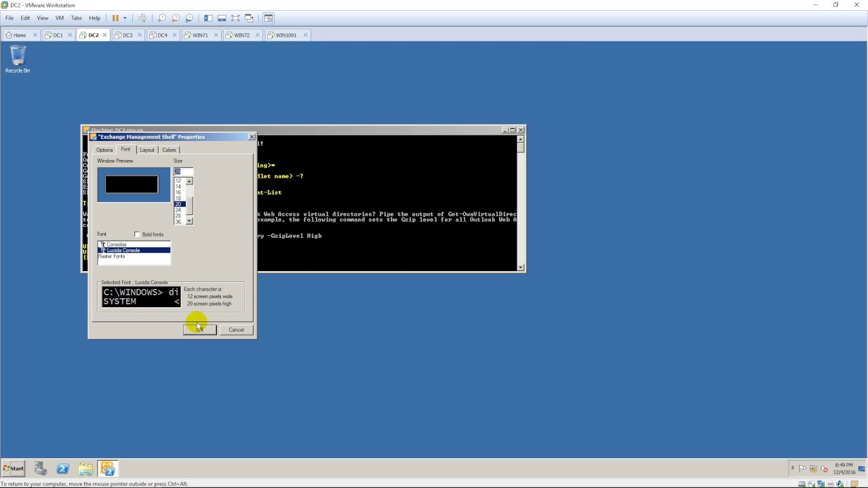Revert the VM to its previous snapshot
This screenshot has height=488, width=868.
175,18
